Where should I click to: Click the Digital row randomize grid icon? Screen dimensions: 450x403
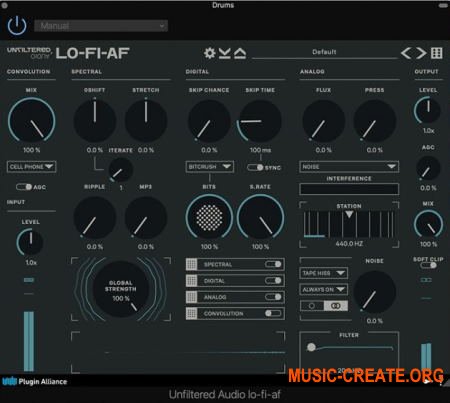[191, 281]
